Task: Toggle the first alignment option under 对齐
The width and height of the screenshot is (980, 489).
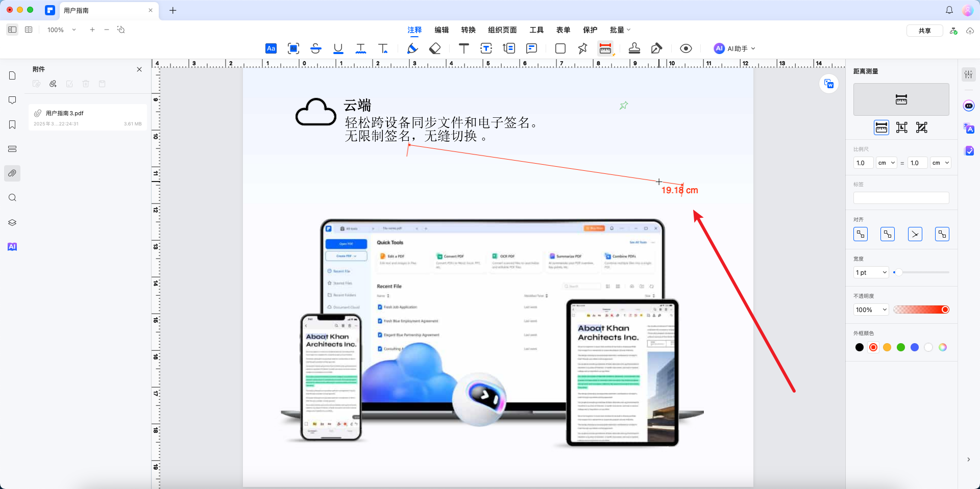Action: click(860, 234)
